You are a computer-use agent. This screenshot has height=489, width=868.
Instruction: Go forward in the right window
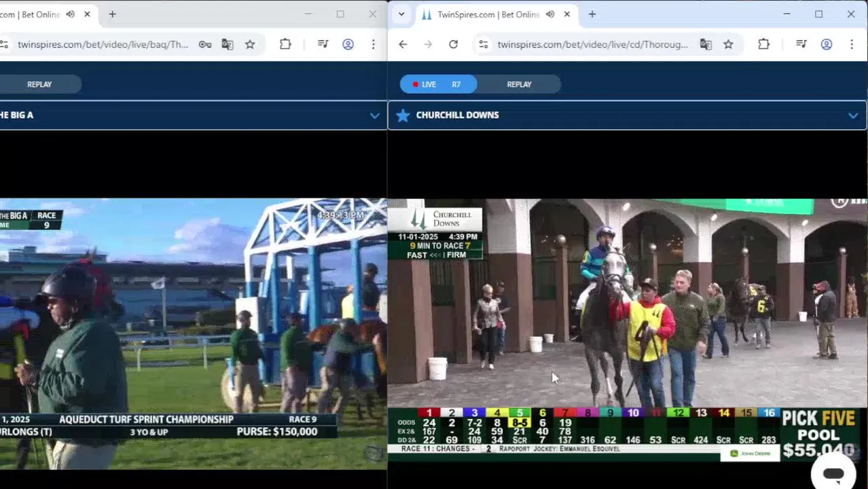pos(428,44)
